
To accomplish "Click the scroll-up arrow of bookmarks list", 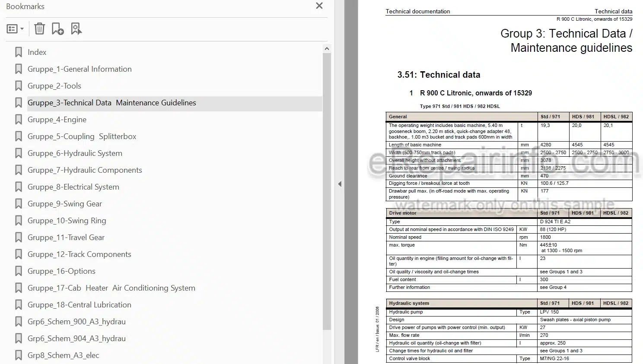I will pos(327,49).
